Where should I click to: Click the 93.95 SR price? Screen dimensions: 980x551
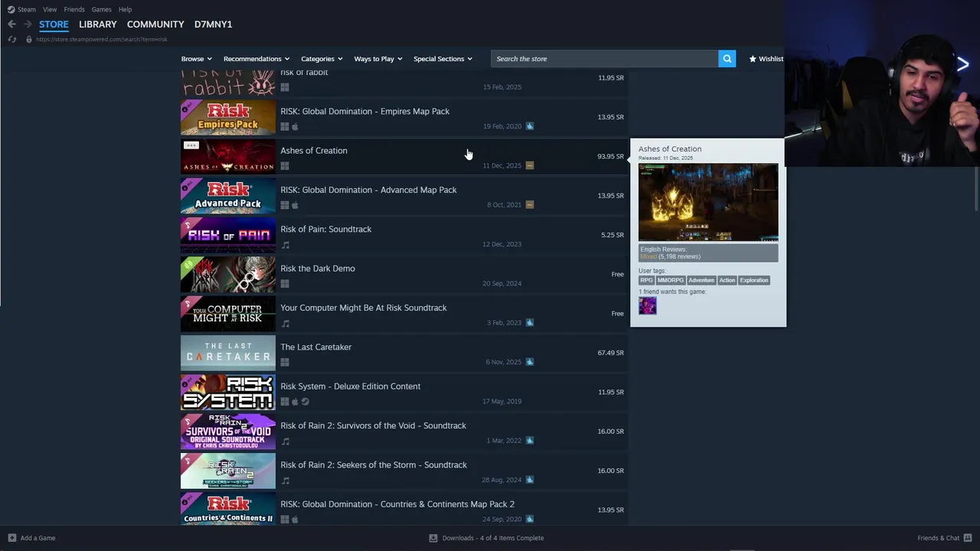tap(610, 156)
